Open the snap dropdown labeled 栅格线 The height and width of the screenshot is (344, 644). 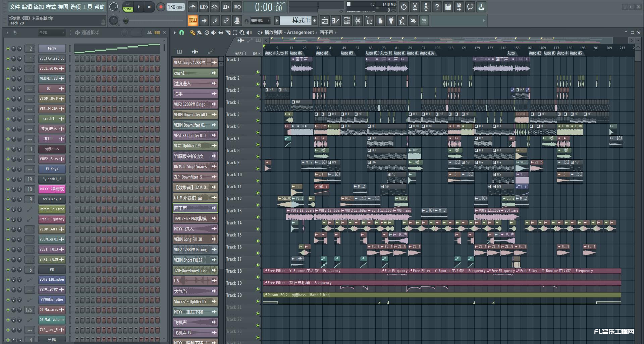[x=260, y=21]
